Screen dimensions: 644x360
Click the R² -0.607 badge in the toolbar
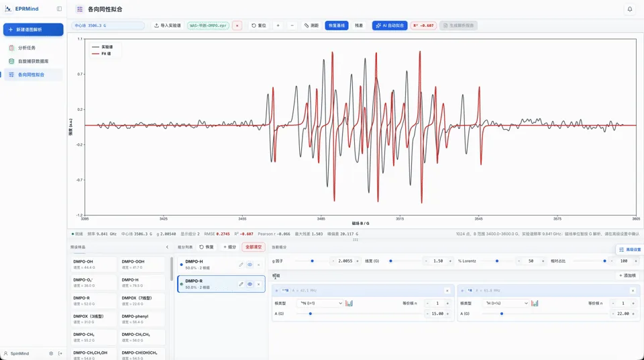(423, 26)
